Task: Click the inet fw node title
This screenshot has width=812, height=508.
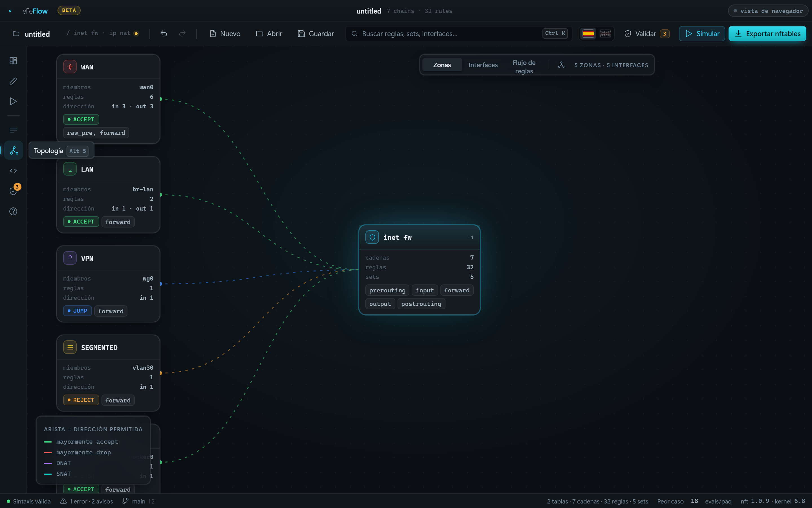Action: coord(398,238)
